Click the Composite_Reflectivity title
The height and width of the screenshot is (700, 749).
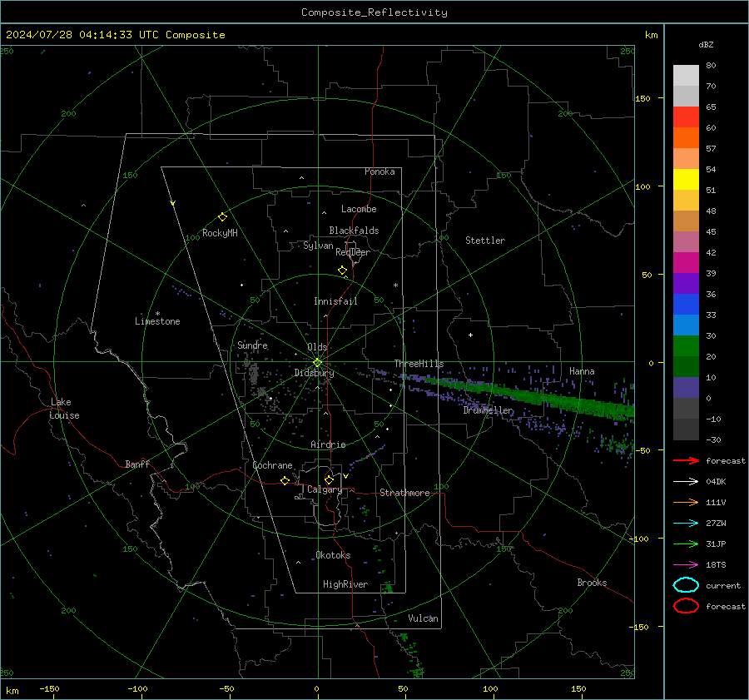(374, 12)
